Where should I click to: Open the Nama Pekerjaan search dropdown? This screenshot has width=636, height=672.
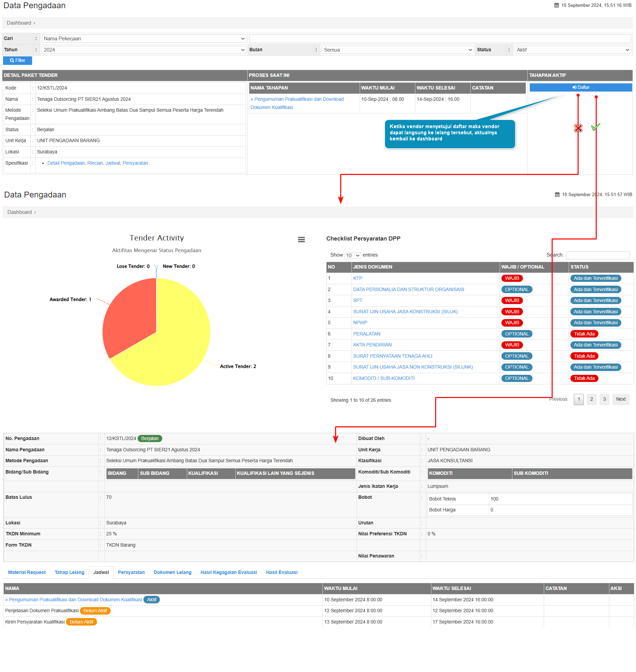pos(143,39)
